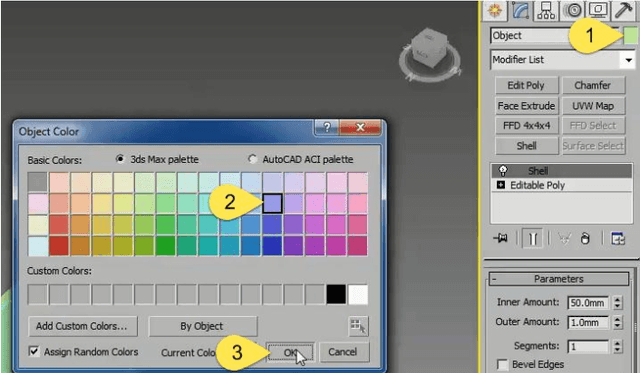Open the Create command panel tab
The height and width of the screenshot is (373, 640).
coord(494,10)
